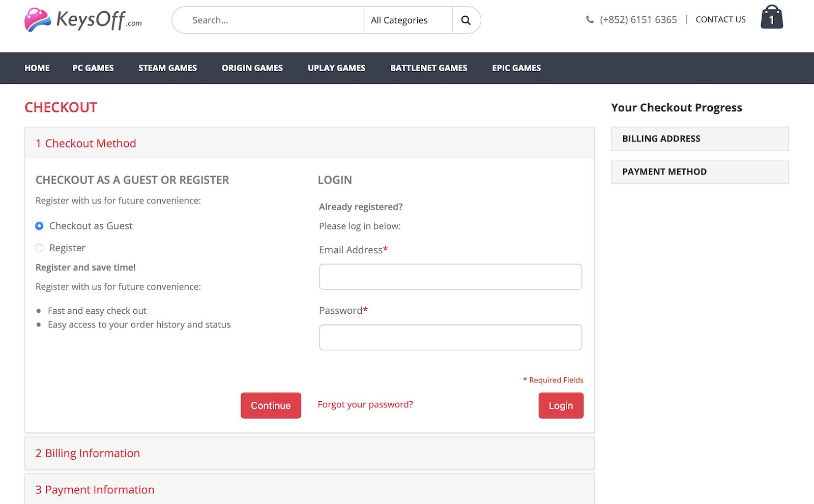The height and width of the screenshot is (504, 814).
Task: Go to Steam Games in the navigation
Action: point(167,68)
